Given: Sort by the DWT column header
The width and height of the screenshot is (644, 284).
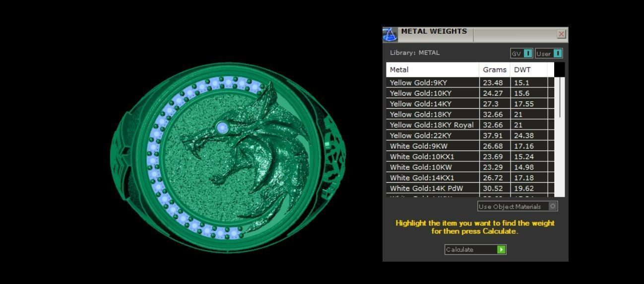Looking at the screenshot, I should point(529,70).
